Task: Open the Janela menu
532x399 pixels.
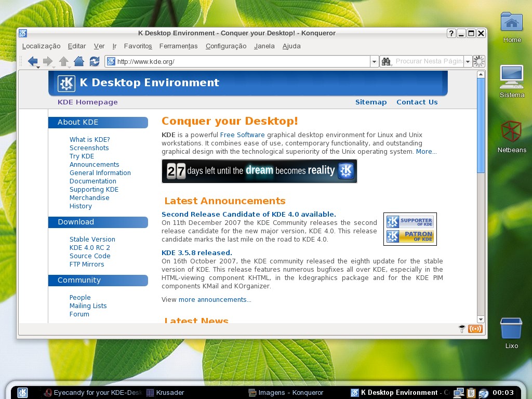Action: pos(264,46)
